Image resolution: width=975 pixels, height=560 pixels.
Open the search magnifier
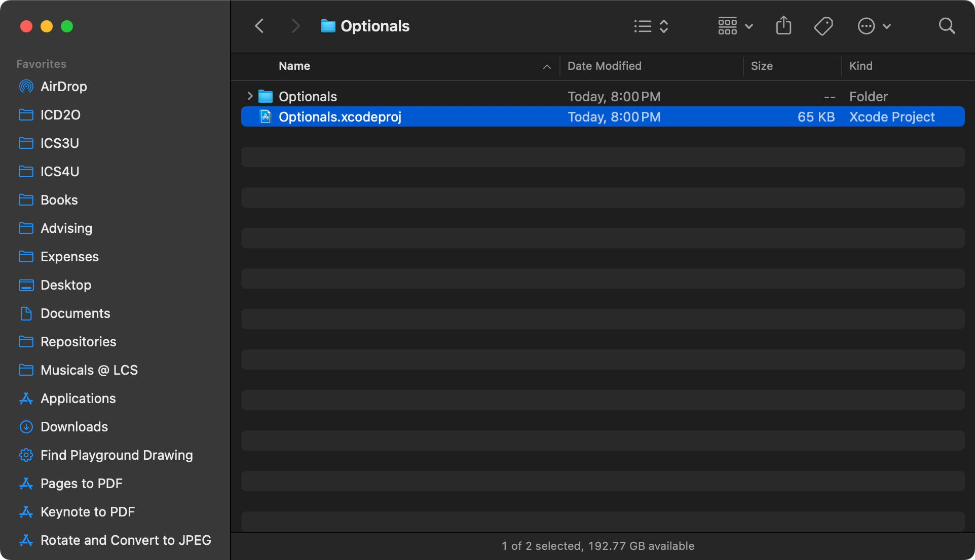coord(947,26)
